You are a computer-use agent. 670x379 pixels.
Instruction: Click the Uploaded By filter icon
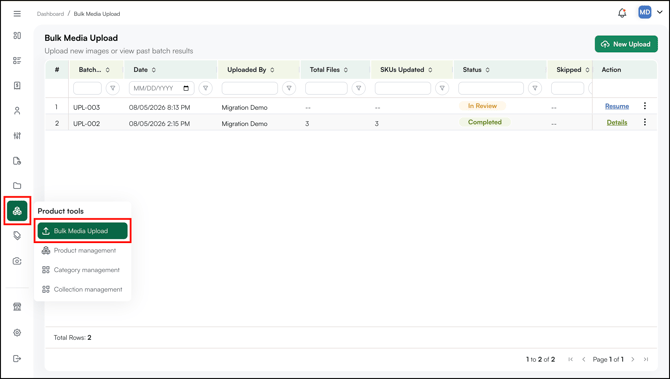pos(289,88)
